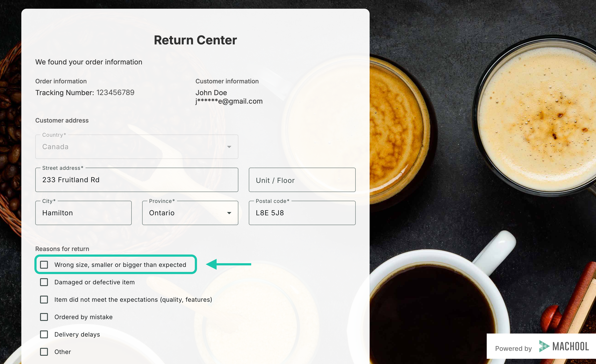The image size is (596, 364).
Task: Click the Province dropdown arrow icon
Action: click(x=229, y=213)
